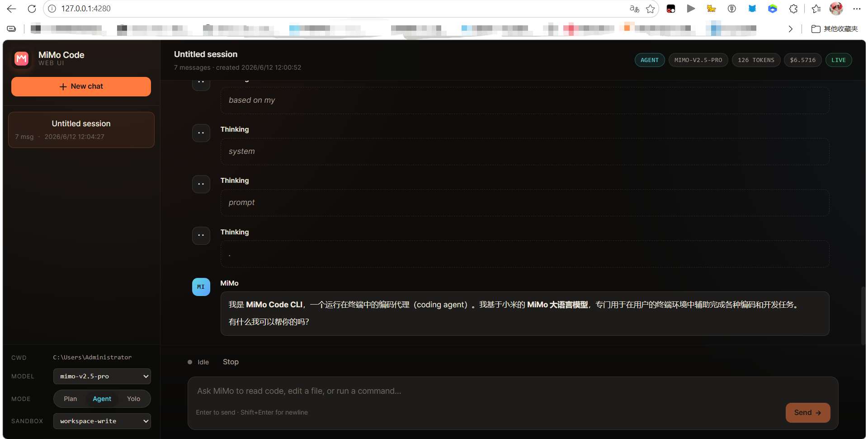Click the address bar URL 127.0.0.1:4280
This screenshot has width=868, height=439.
[x=86, y=9]
